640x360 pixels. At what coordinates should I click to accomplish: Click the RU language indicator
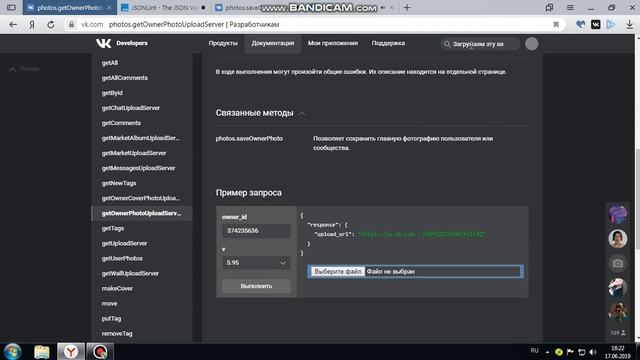tap(534, 351)
